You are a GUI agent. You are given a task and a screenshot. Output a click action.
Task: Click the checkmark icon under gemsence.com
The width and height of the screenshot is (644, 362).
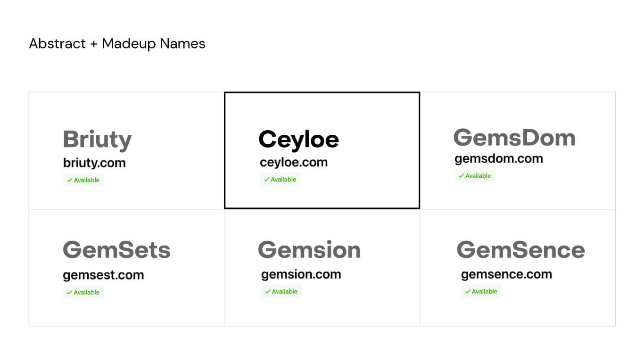click(x=468, y=292)
